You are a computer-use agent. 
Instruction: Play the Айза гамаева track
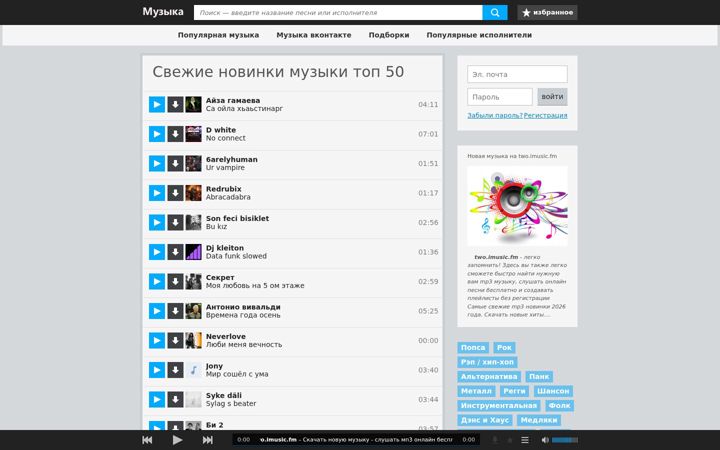(x=157, y=105)
